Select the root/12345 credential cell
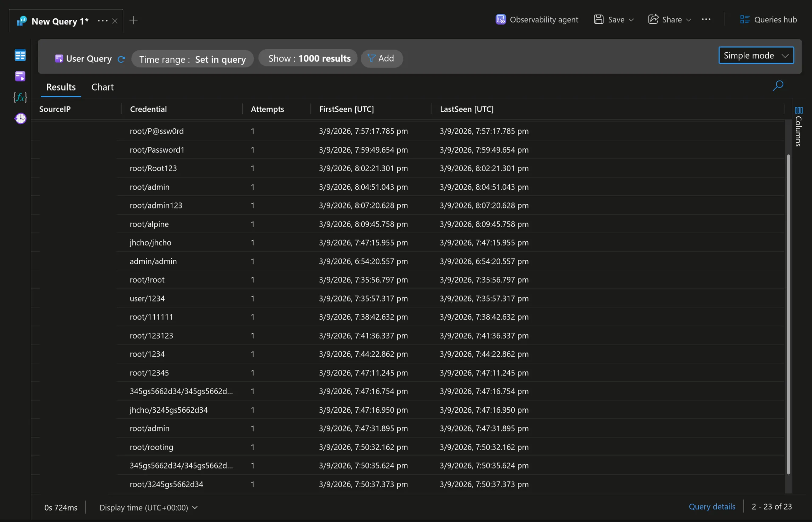The height and width of the screenshot is (522, 812). (149, 373)
